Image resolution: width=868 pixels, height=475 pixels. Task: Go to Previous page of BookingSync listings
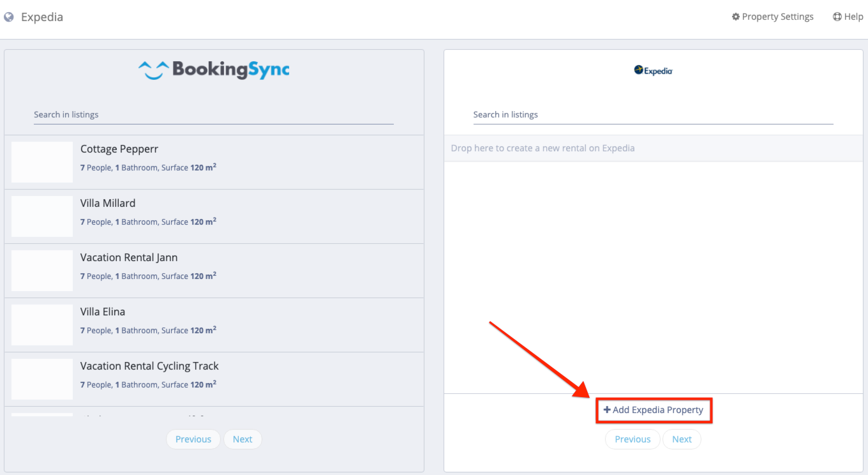coord(193,439)
